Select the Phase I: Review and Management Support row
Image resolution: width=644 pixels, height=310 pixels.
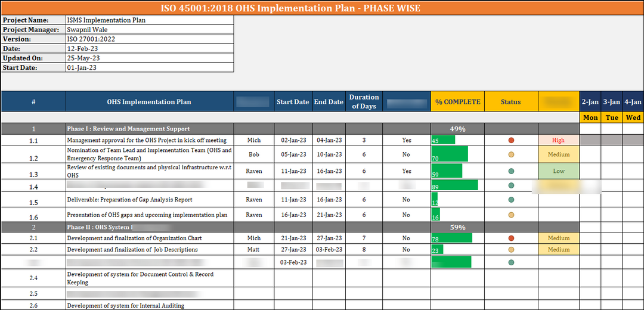click(x=128, y=129)
